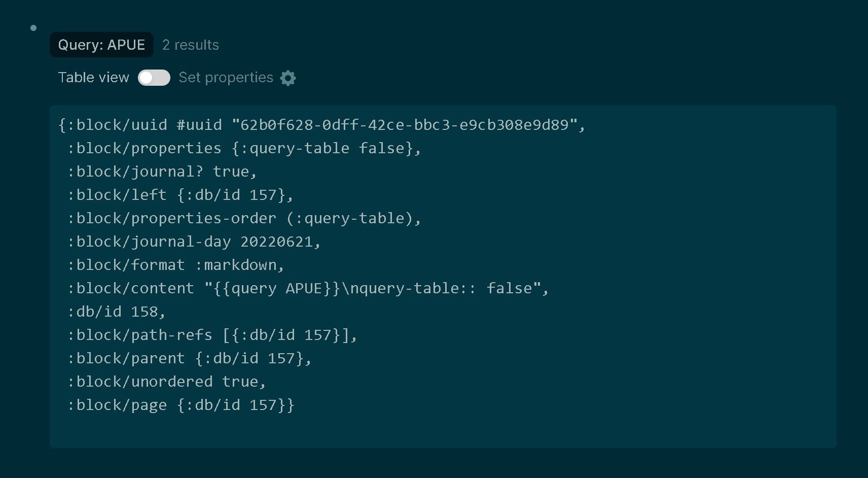868x478 pixels.
Task: Click the :block/left db/id entry
Action: [180, 195]
